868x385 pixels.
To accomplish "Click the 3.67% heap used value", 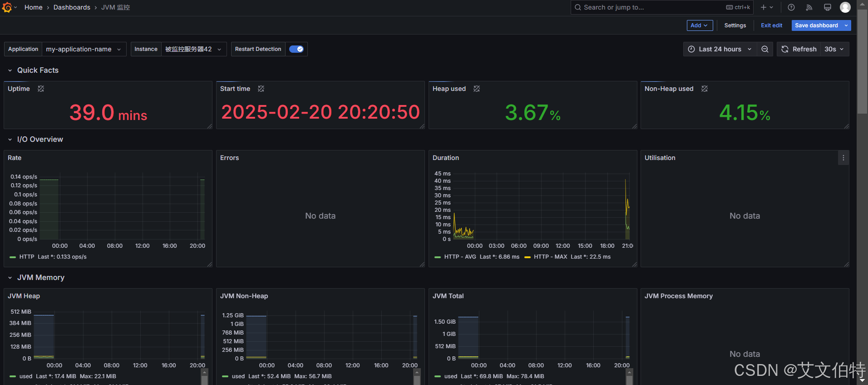I will pos(533,113).
